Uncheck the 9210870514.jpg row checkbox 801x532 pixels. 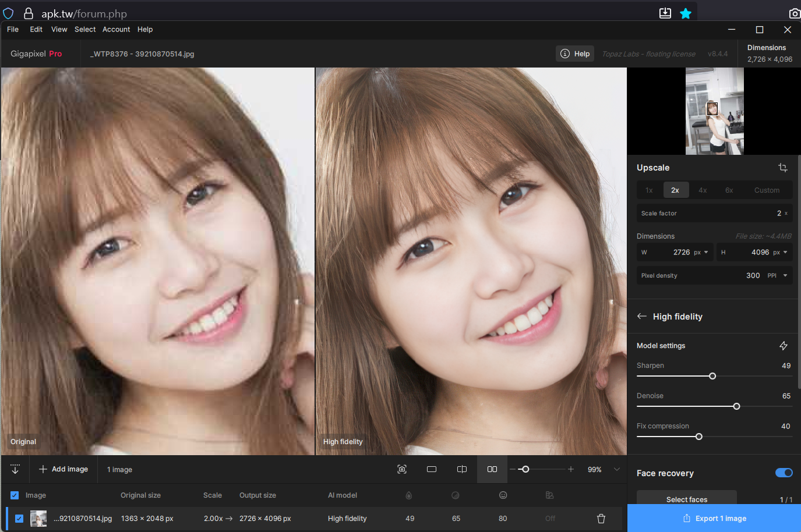[19, 518]
